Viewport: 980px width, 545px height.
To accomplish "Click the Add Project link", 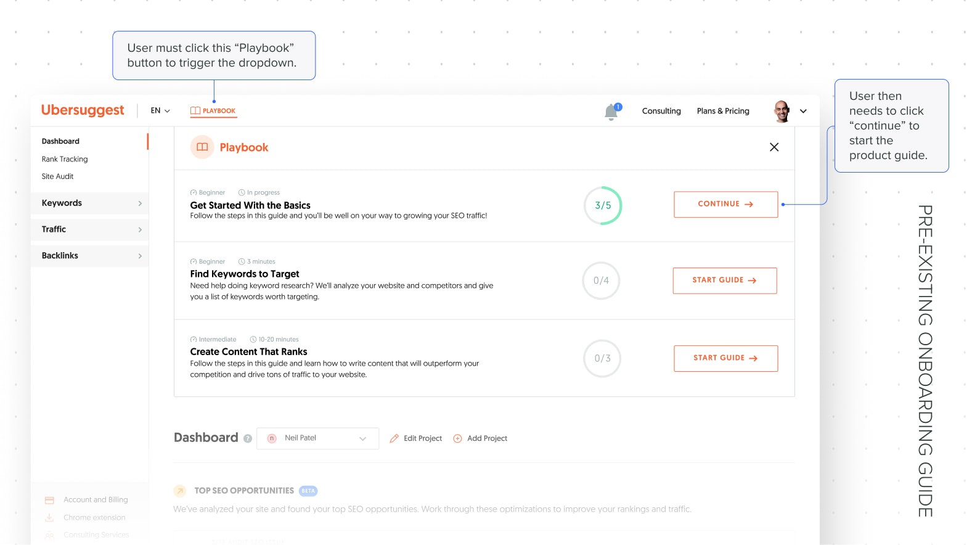I will click(x=487, y=438).
